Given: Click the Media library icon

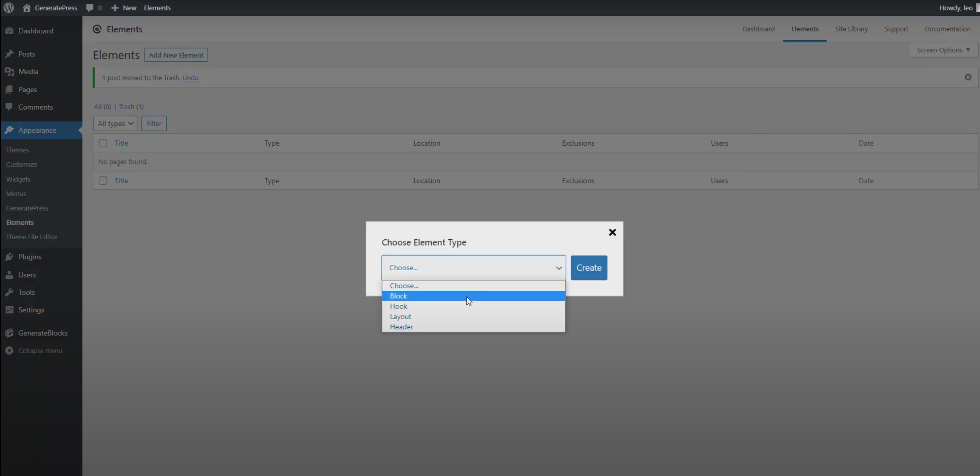Looking at the screenshot, I should (x=9, y=71).
